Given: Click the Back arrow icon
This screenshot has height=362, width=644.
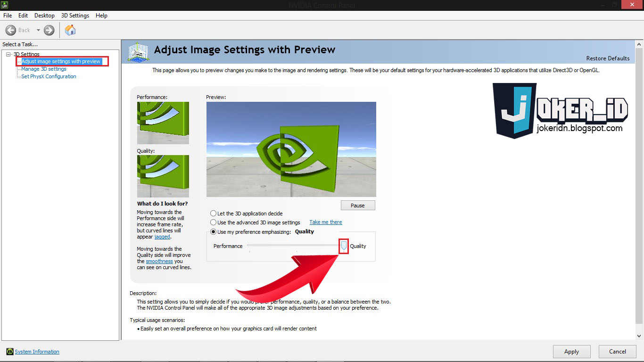Looking at the screenshot, I should tap(11, 30).
